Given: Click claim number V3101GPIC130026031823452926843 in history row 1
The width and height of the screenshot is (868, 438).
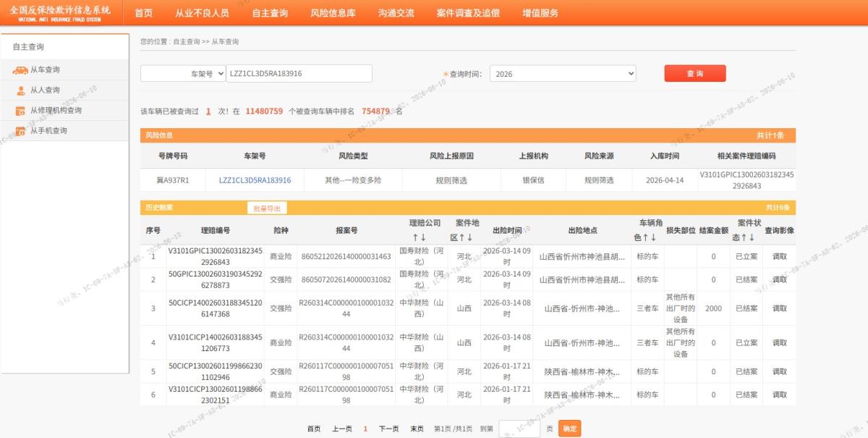Looking at the screenshot, I should 216,256.
